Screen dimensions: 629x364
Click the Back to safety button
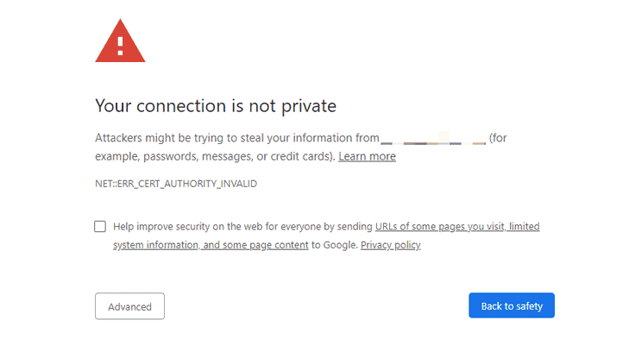coord(511,306)
